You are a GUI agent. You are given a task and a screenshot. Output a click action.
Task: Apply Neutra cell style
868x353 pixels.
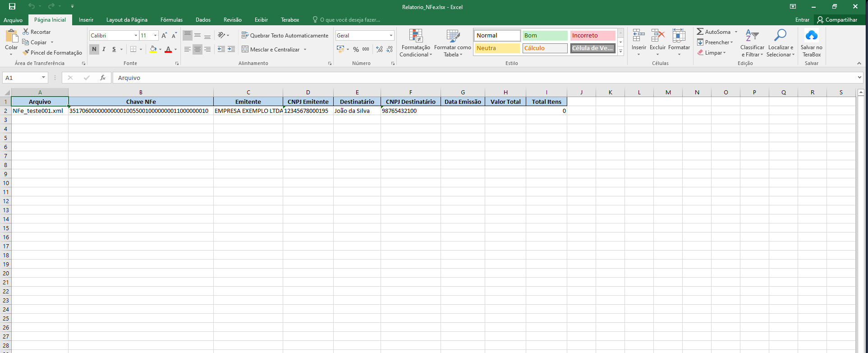pos(497,48)
